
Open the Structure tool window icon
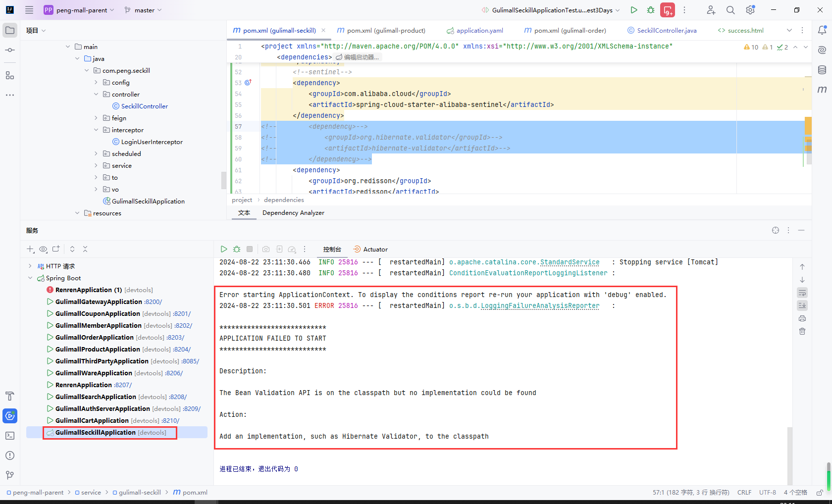(10, 75)
